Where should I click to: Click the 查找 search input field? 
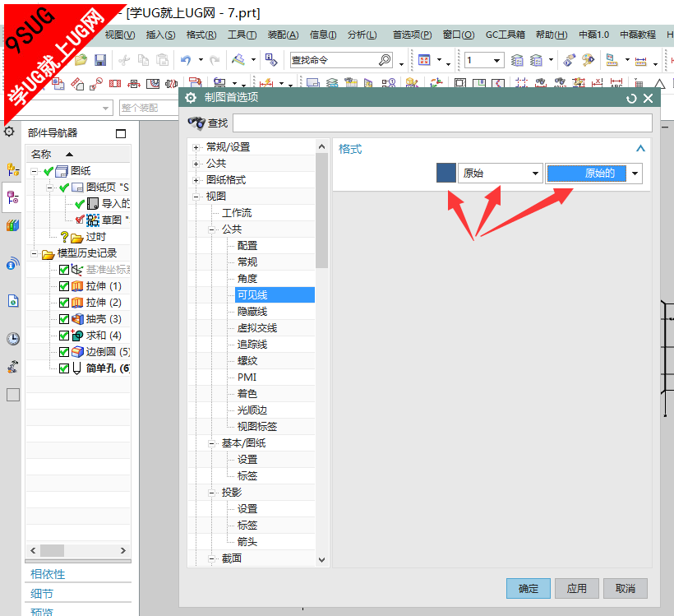tap(442, 123)
